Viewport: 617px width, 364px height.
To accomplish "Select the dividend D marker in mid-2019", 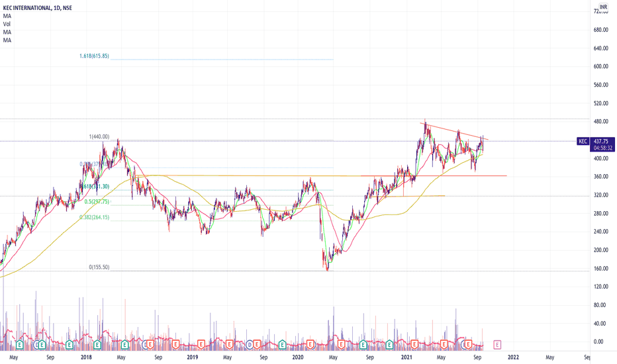I will [250, 345].
